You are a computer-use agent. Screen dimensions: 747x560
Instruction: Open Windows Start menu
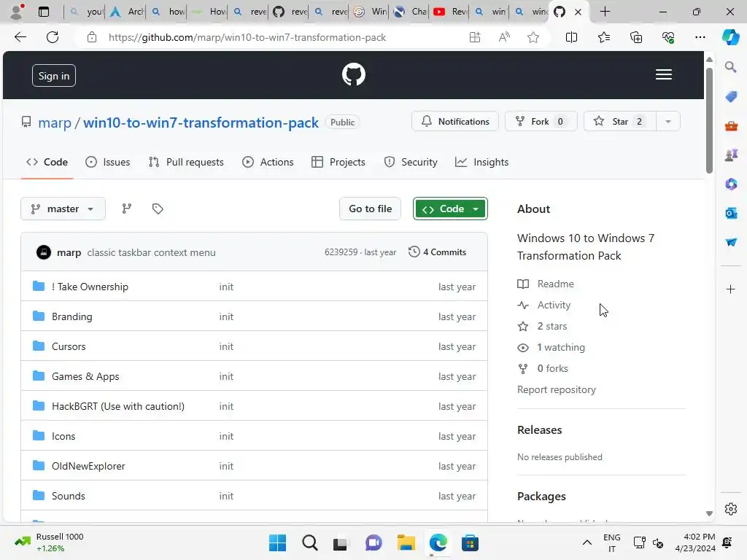[278, 542]
